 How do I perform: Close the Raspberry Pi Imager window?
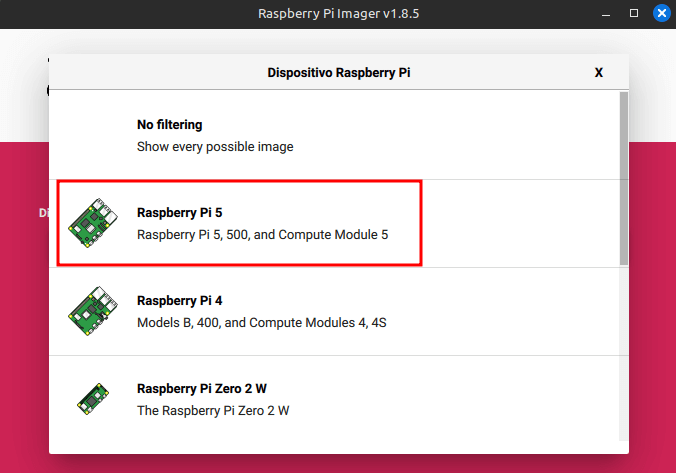pos(662,13)
